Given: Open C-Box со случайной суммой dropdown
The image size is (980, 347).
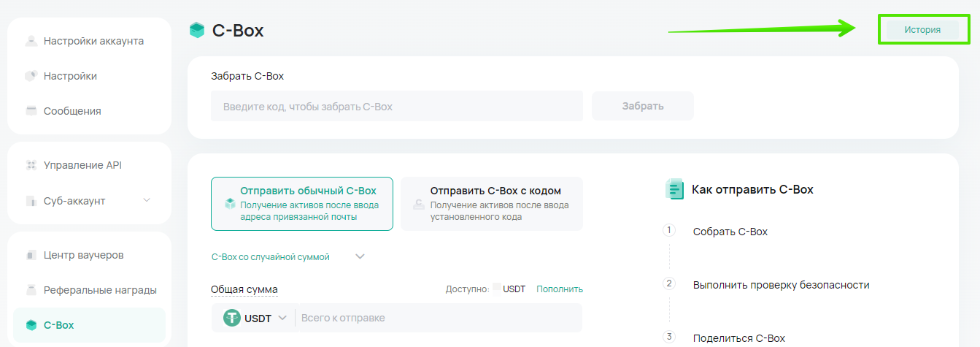Looking at the screenshot, I should point(288,256).
